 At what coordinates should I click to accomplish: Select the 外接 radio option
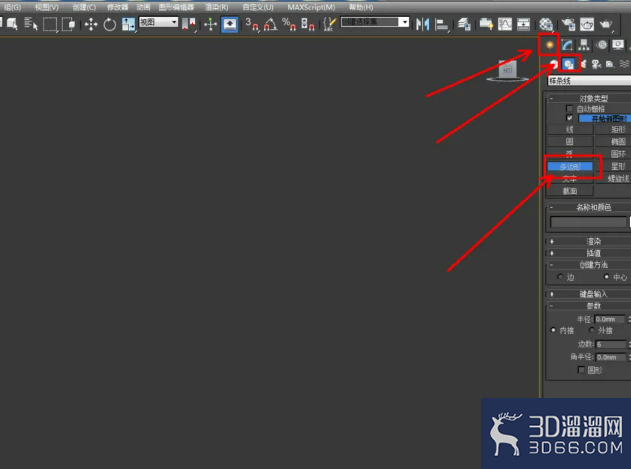(x=592, y=330)
